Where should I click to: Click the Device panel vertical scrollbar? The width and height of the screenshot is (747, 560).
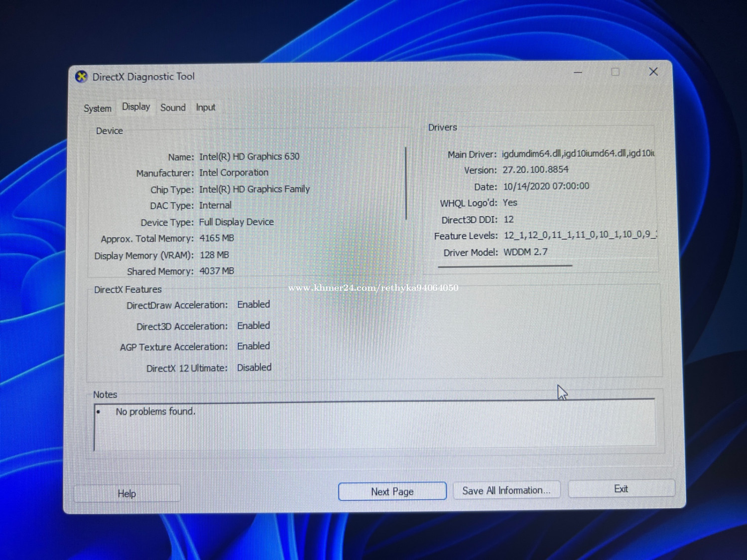click(406, 183)
